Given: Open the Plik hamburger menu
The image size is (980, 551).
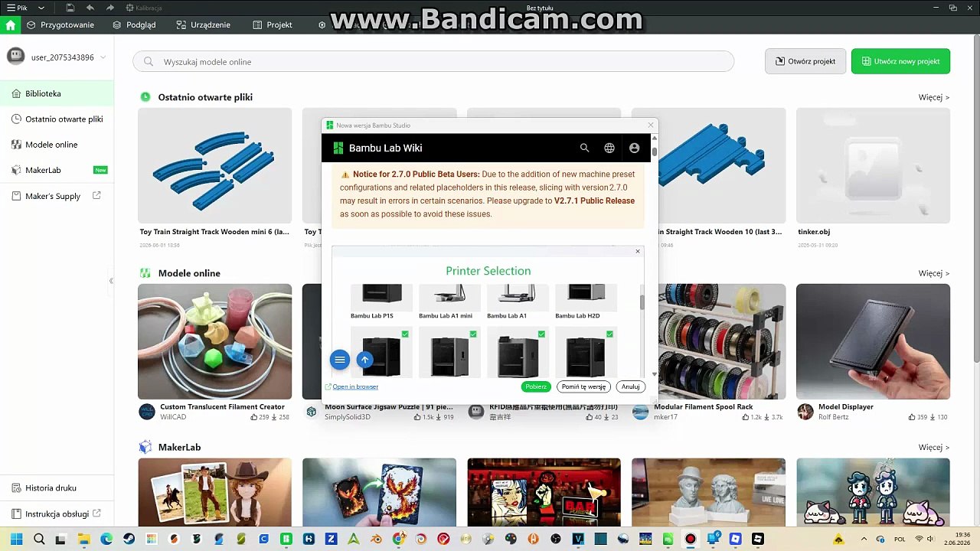Looking at the screenshot, I should pos(18,8).
